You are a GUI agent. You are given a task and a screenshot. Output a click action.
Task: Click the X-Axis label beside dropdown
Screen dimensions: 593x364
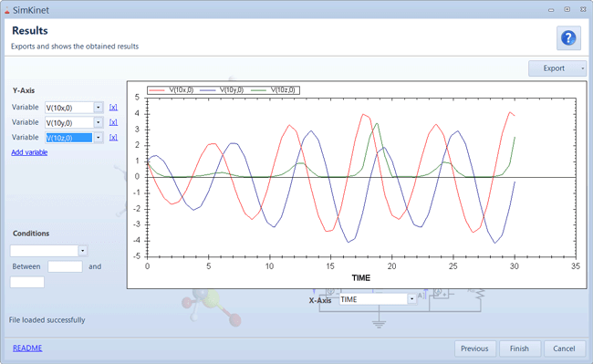coord(320,300)
